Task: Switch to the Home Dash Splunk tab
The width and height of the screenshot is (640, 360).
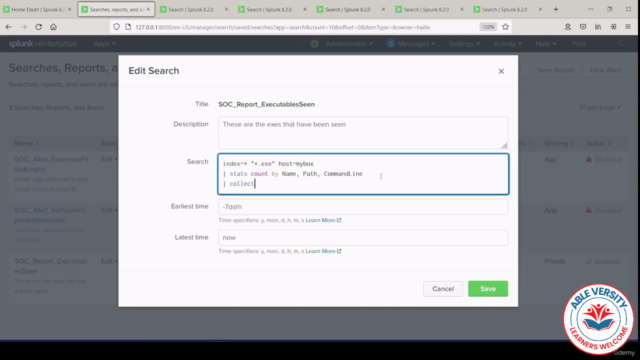Action: (x=38, y=9)
